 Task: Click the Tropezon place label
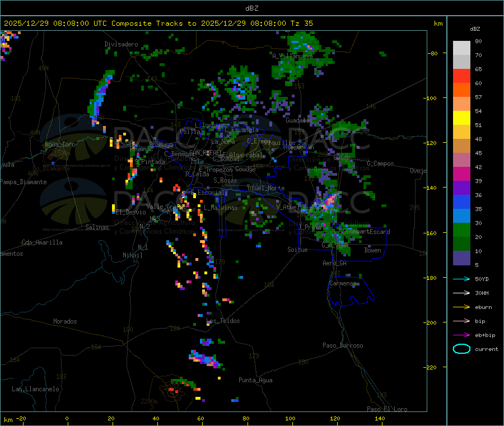coord(220,170)
